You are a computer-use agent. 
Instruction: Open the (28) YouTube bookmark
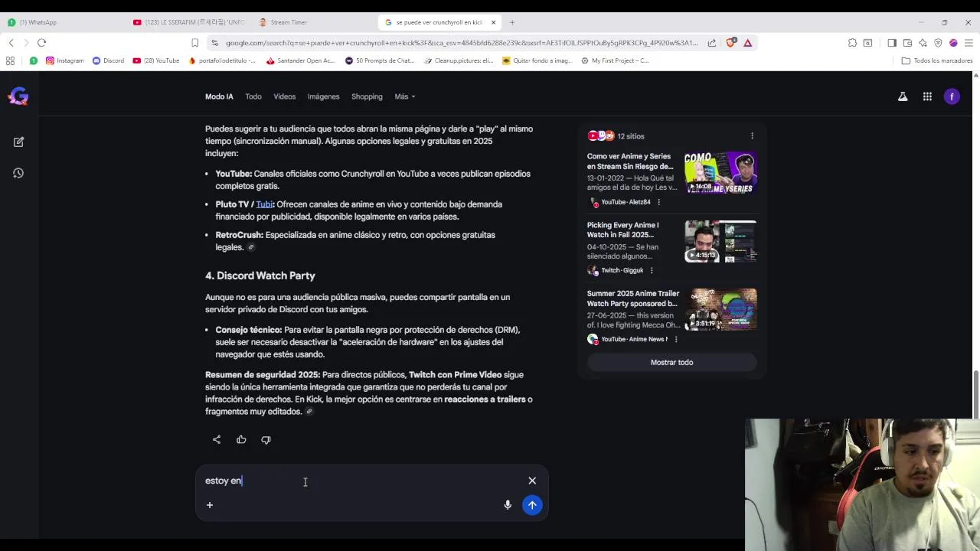(156, 60)
